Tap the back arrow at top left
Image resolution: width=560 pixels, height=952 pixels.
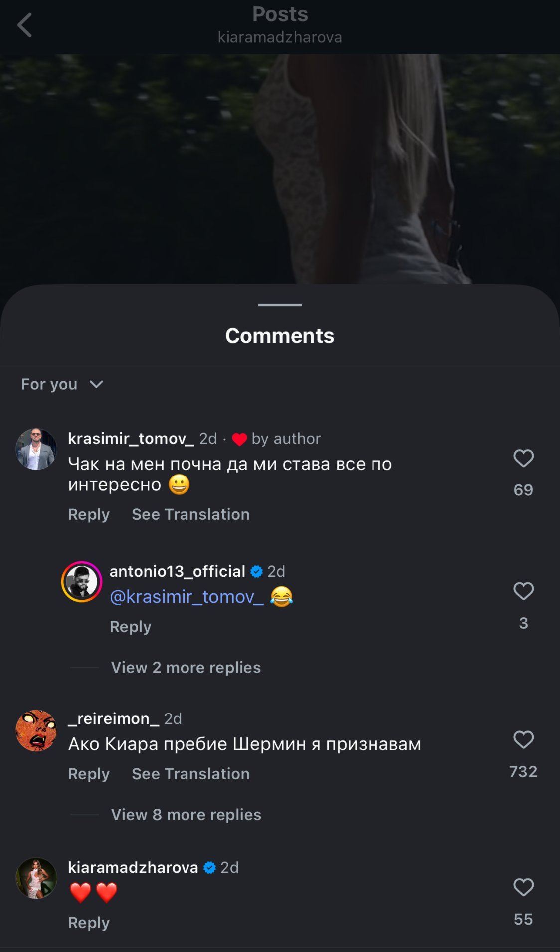tap(25, 25)
